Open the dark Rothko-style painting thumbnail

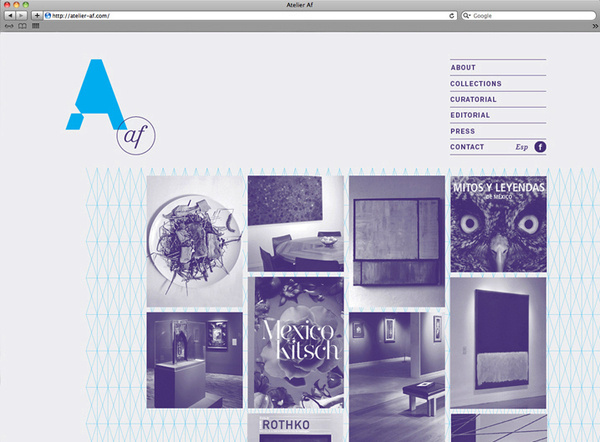coord(498,343)
